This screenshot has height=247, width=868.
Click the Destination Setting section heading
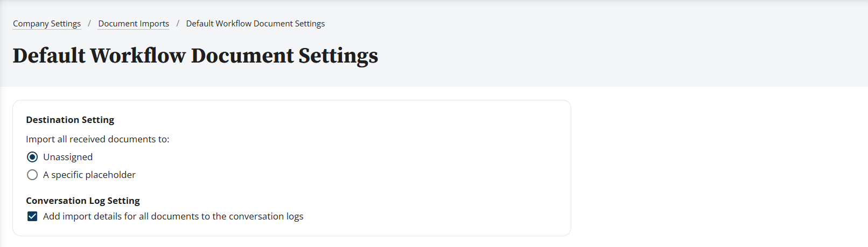click(x=70, y=120)
